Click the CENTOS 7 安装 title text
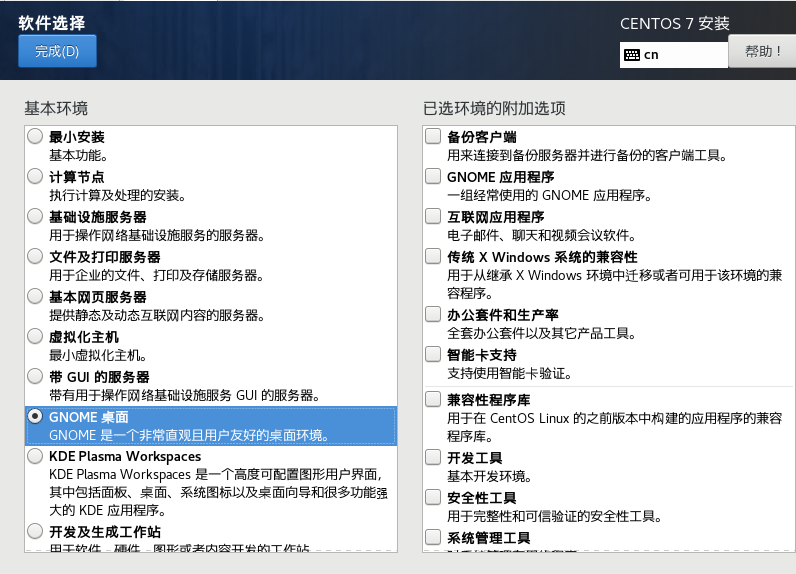The height and width of the screenshot is (574, 796). tap(675, 24)
